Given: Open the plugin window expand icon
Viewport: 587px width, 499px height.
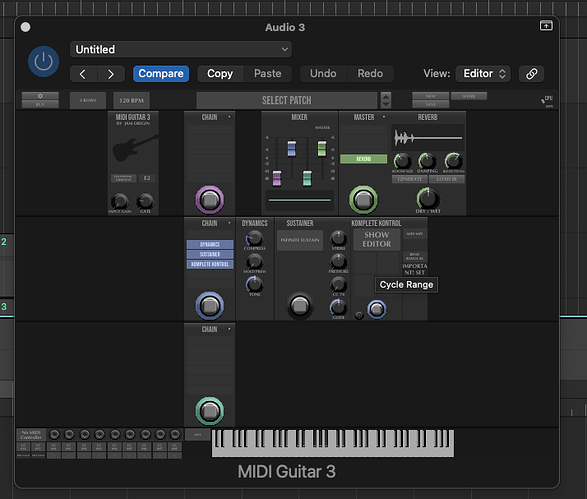Looking at the screenshot, I should click(546, 25).
